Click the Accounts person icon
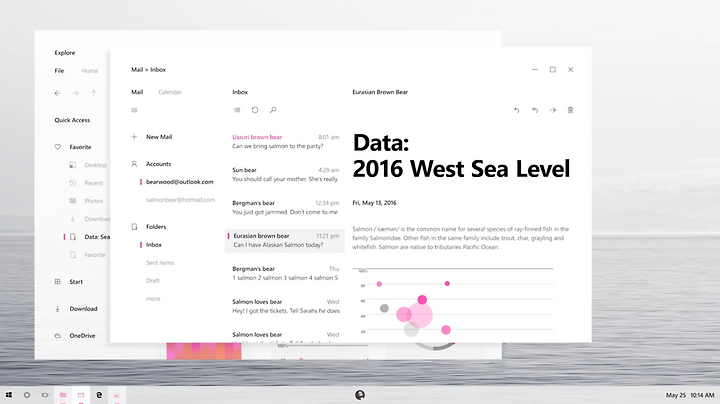The width and height of the screenshot is (720, 404). [x=134, y=164]
